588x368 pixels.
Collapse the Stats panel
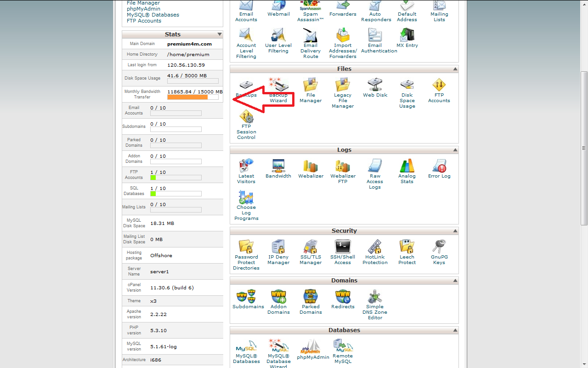(x=220, y=34)
